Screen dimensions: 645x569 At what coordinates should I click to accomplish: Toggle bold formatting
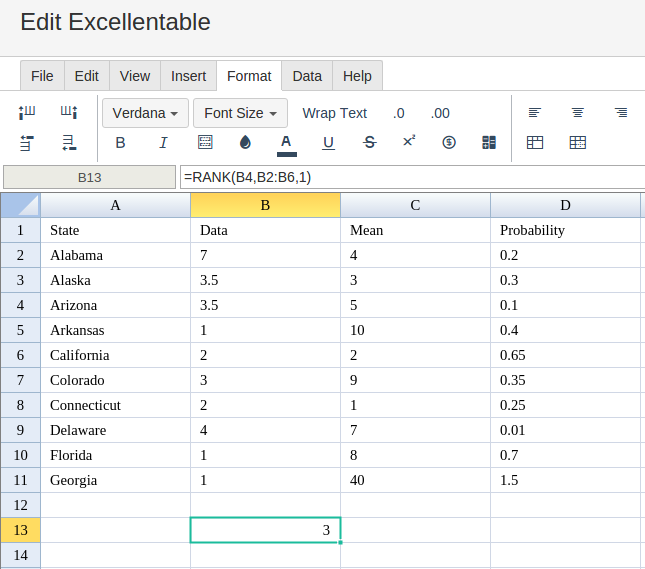pos(121,143)
